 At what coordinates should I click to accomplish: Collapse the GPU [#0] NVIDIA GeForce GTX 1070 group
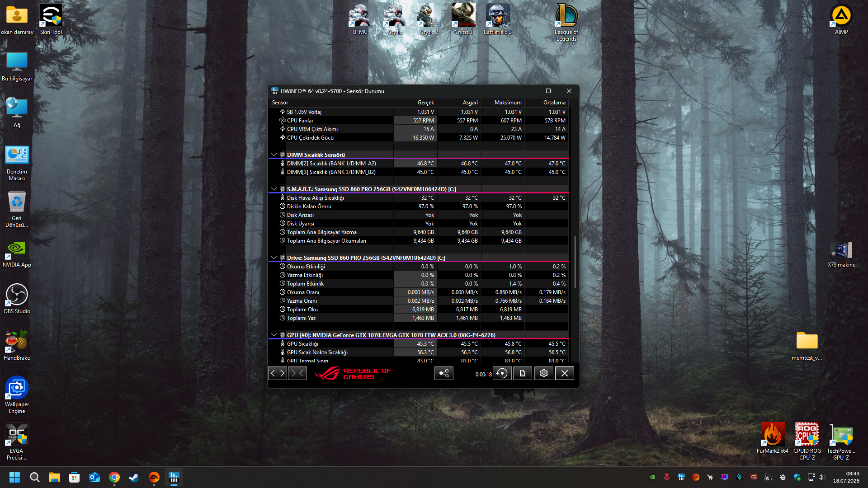point(274,335)
